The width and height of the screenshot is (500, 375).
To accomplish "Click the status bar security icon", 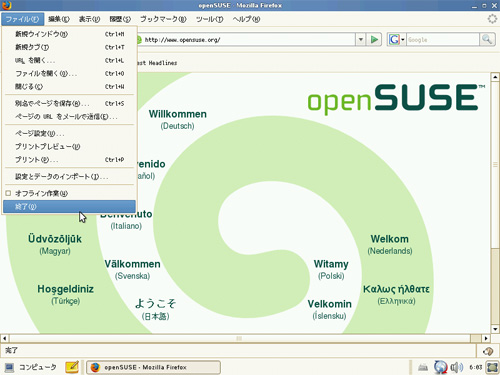I will pyautogui.click(x=488, y=351).
